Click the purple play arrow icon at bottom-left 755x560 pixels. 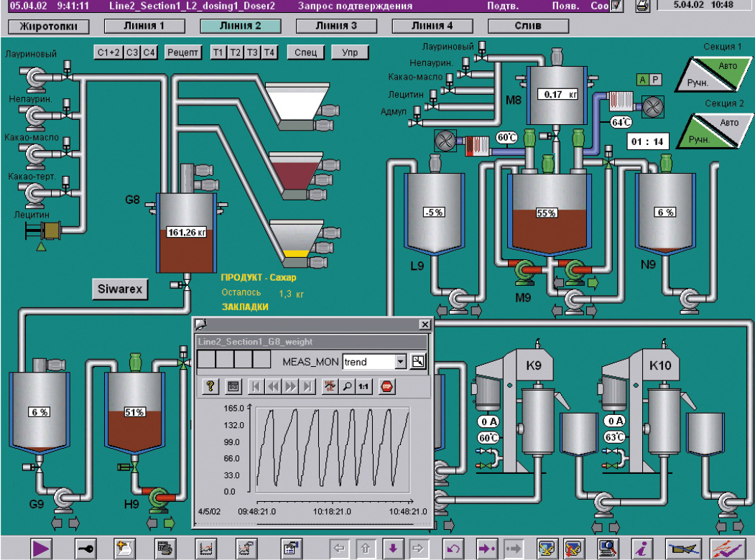tap(41, 549)
